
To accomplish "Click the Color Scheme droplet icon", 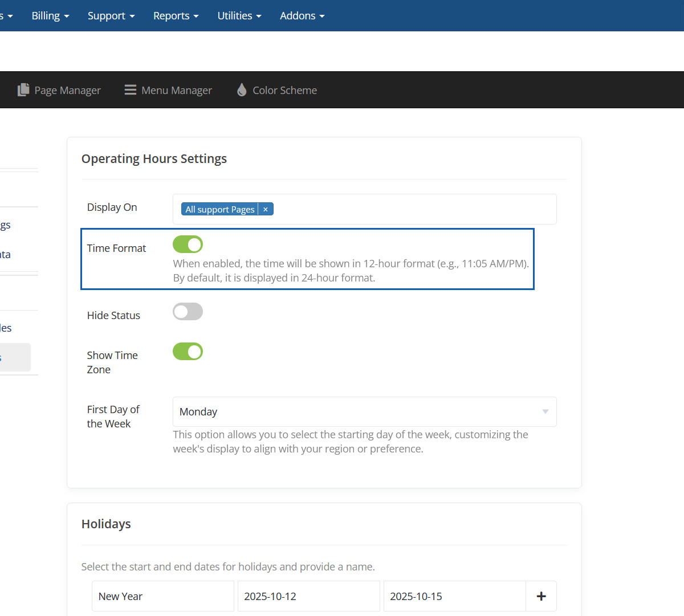I will (242, 90).
